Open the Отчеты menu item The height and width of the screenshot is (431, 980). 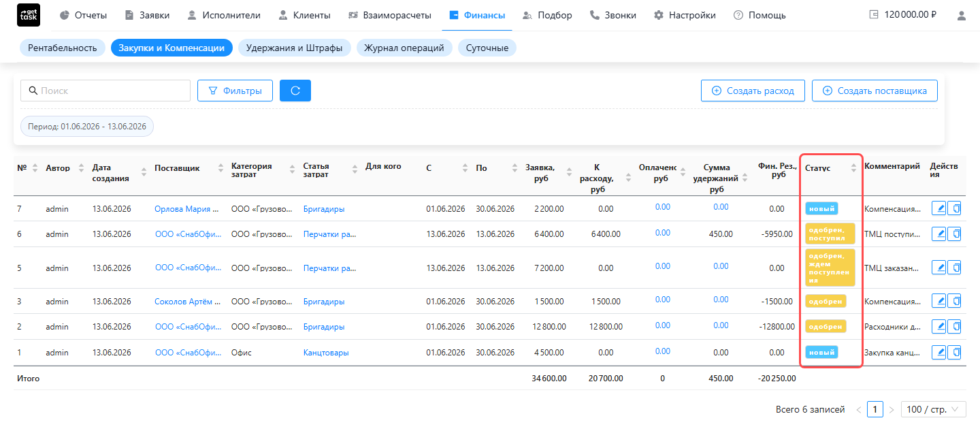(x=84, y=15)
